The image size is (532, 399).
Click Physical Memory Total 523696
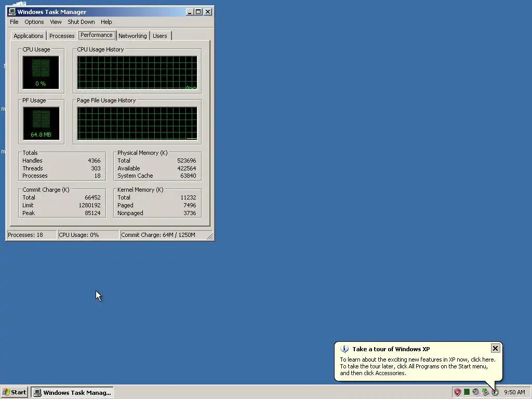click(x=187, y=161)
